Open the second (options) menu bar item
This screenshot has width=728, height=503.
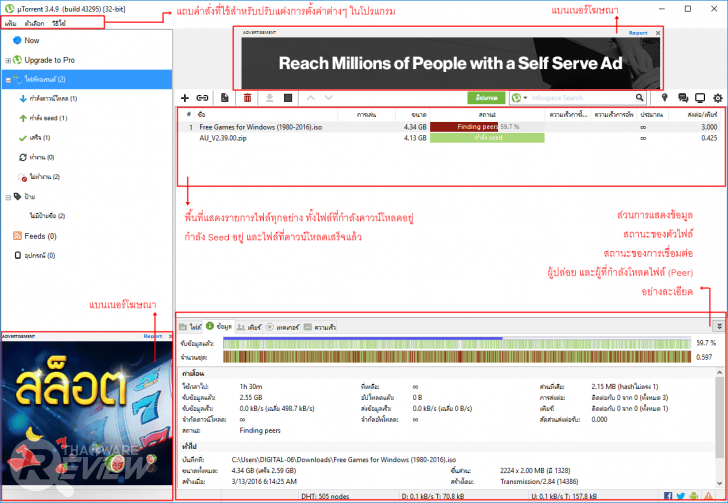[x=34, y=23]
